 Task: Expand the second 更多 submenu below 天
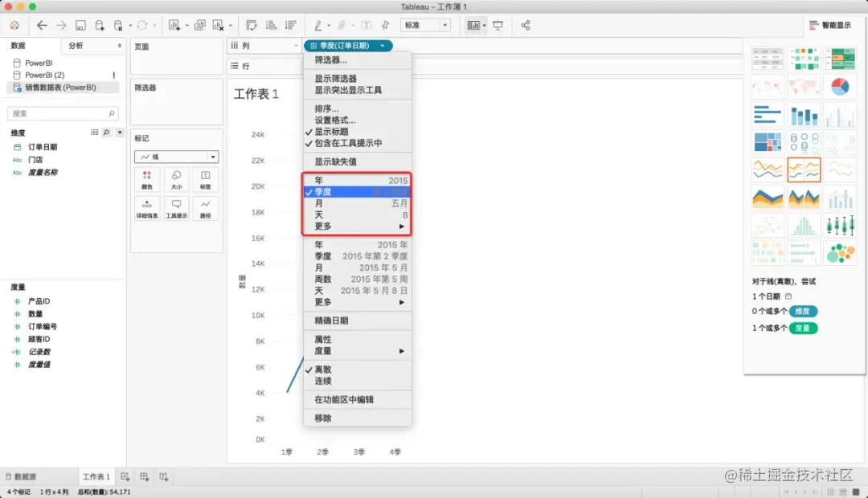(358, 302)
